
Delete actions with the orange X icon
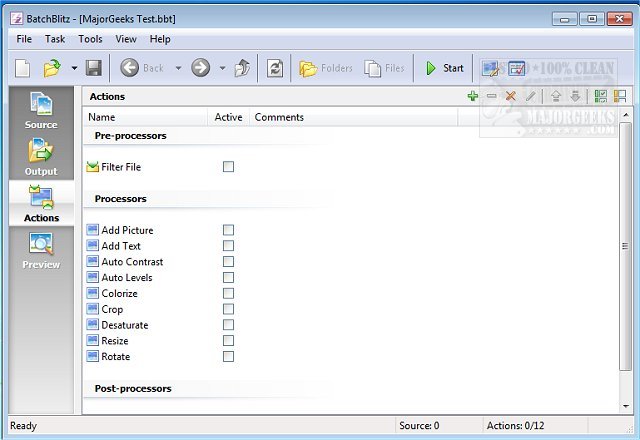click(510, 96)
